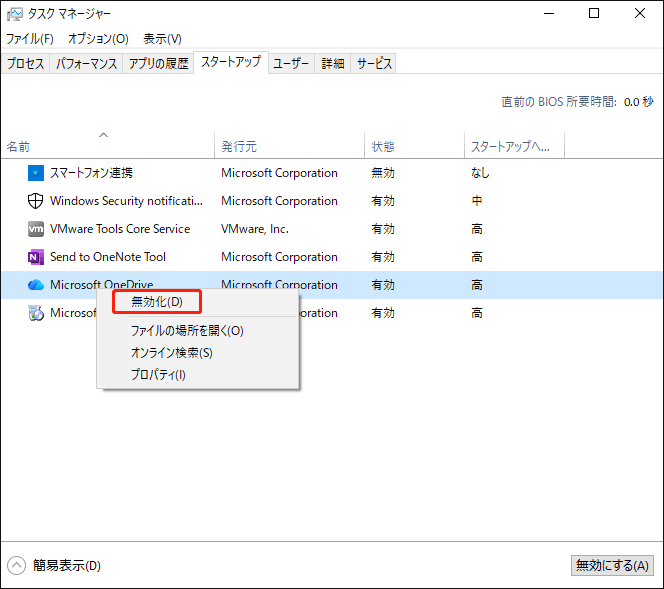The image size is (664, 589).
Task: Click the 簡易表示(D) label
Action: [x=67, y=565]
